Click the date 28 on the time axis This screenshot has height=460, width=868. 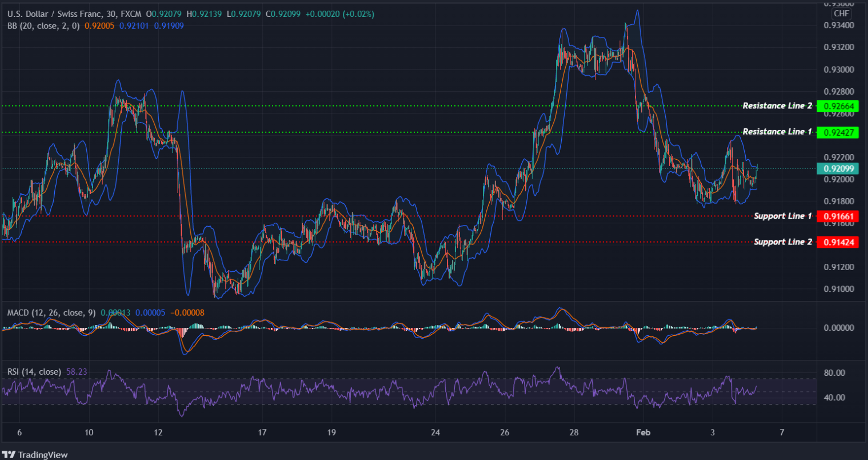point(574,432)
